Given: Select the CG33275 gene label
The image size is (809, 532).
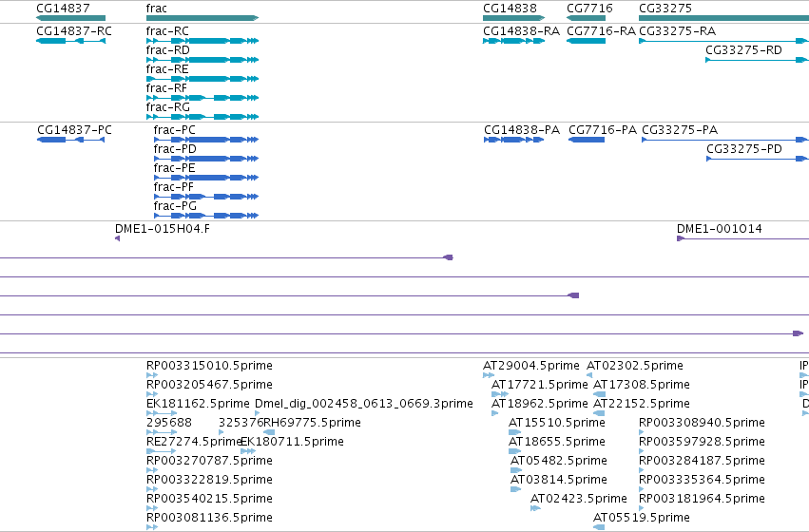Looking at the screenshot, I should (x=665, y=9).
